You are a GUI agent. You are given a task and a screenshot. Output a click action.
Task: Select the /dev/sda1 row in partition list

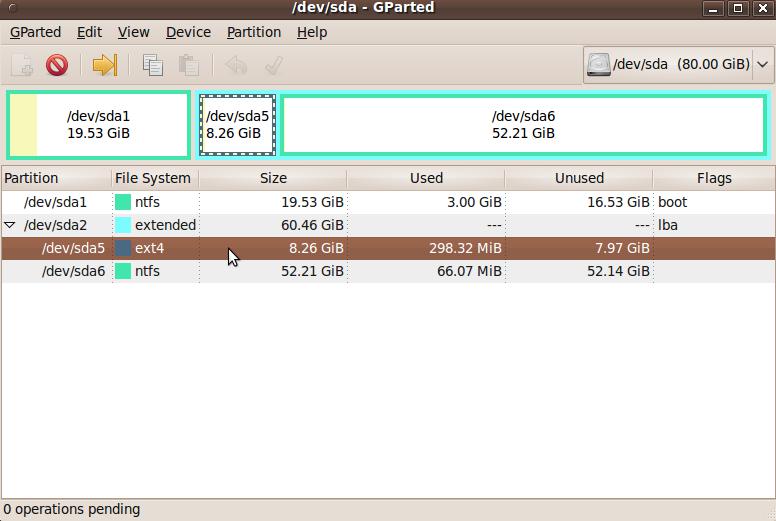click(388, 202)
